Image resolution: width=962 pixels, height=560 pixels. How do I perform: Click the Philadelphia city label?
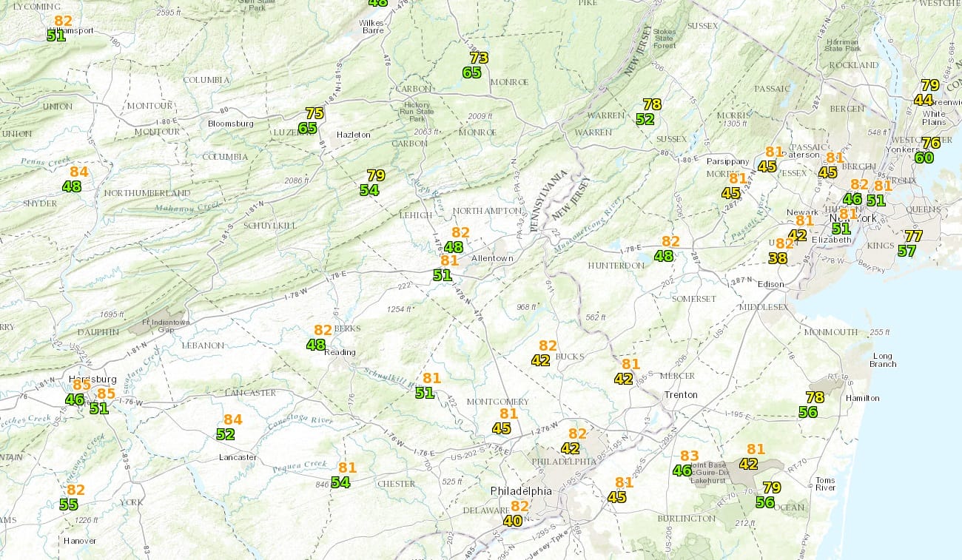point(521,491)
